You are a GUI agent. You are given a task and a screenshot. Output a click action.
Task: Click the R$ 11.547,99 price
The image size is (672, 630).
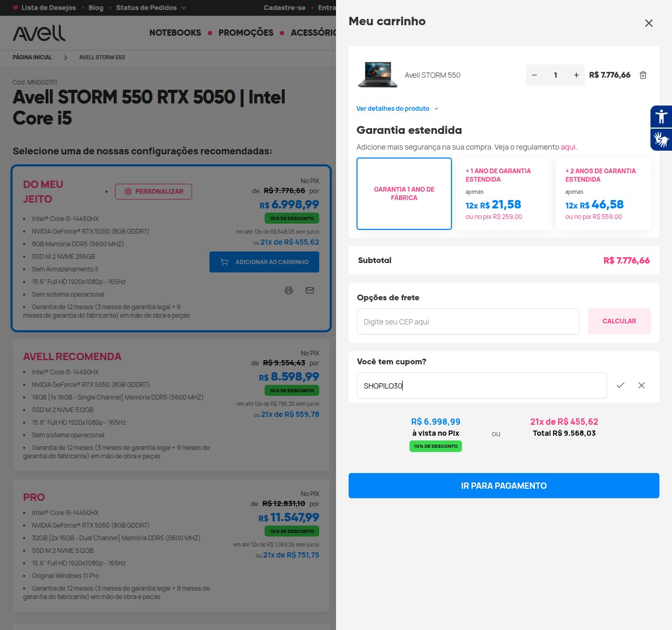(288, 517)
